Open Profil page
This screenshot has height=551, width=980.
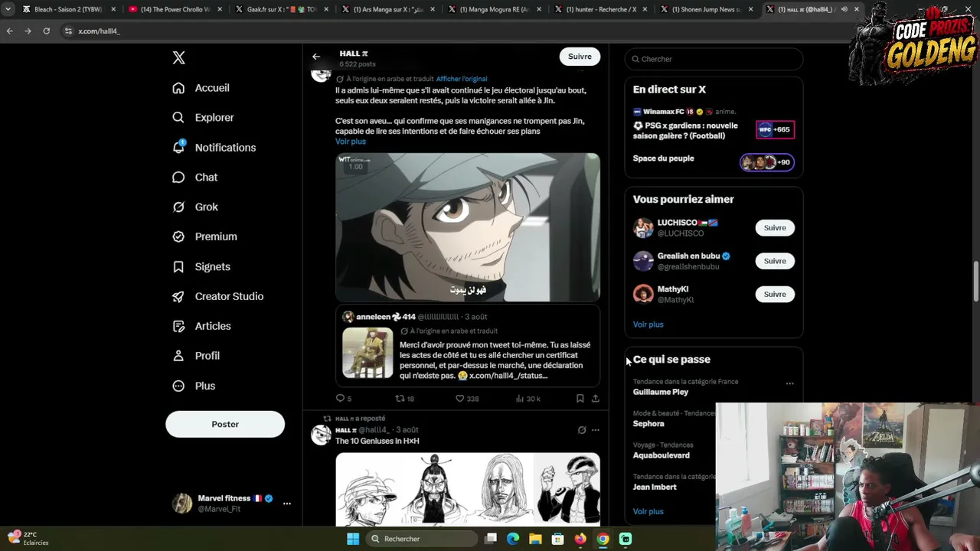[x=196, y=357]
